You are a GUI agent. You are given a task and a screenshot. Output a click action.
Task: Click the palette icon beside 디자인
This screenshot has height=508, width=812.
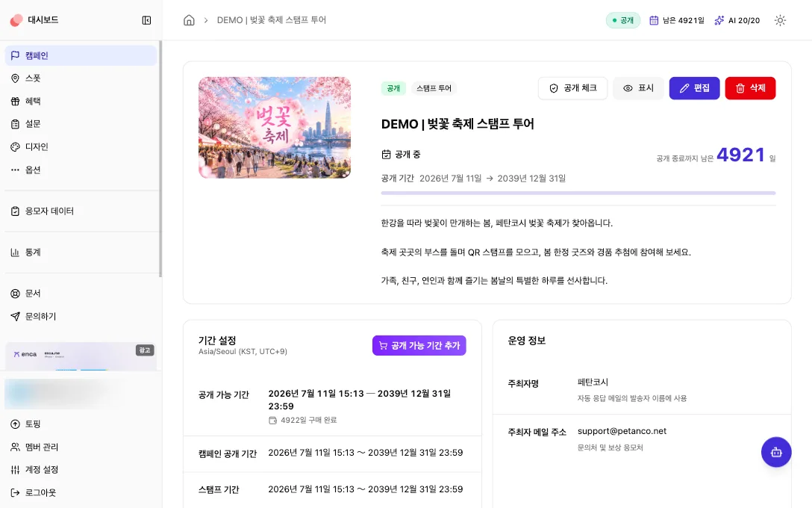(15, 146)
